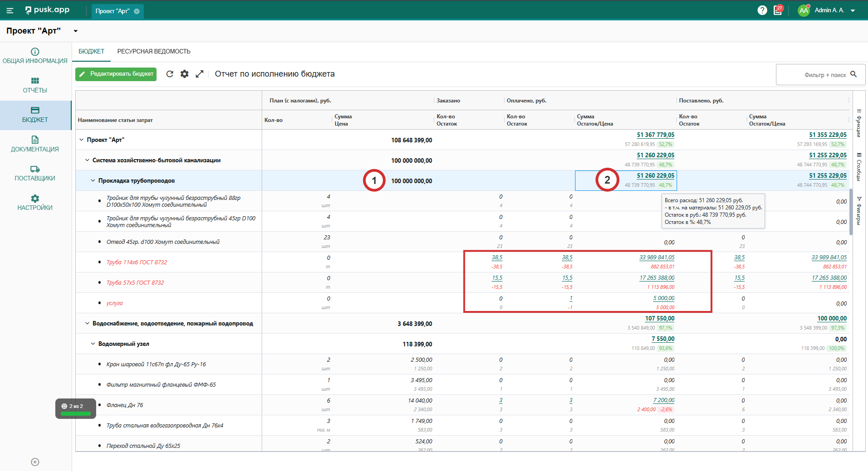868x471 pixels.
Task: Expand the report to fullscreen
Action: click(x=200, y=74)
